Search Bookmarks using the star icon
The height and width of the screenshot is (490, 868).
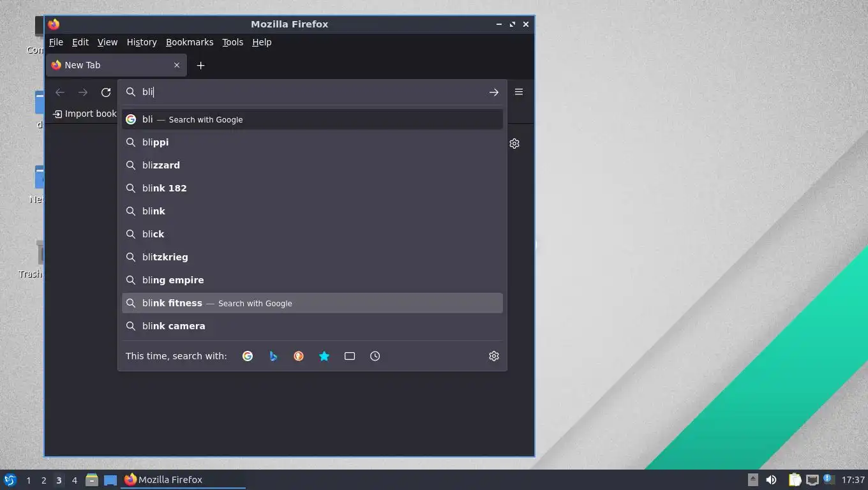point(324,356)
